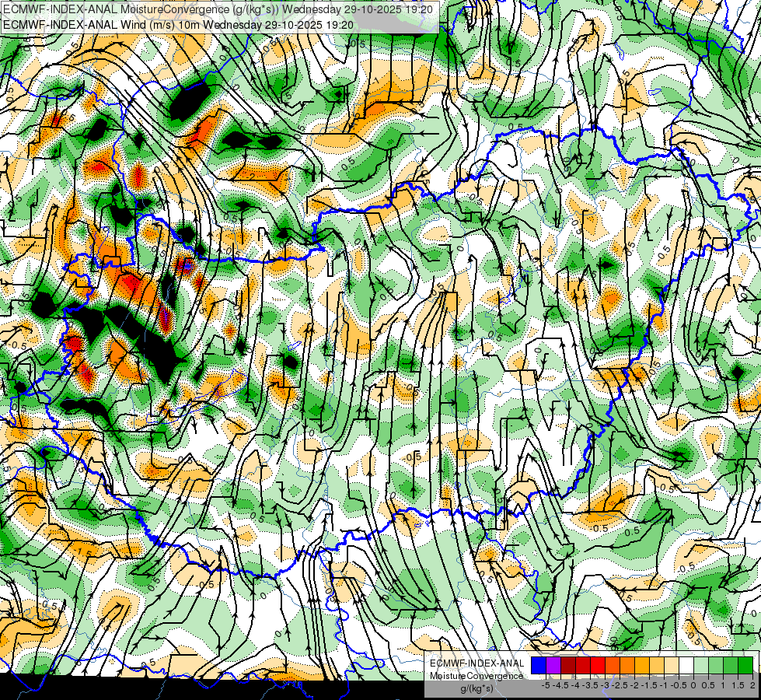Click the g/(kg*s) unit label in legend
Viewport: 761px width, 700px height.
[x=476, y=688]
